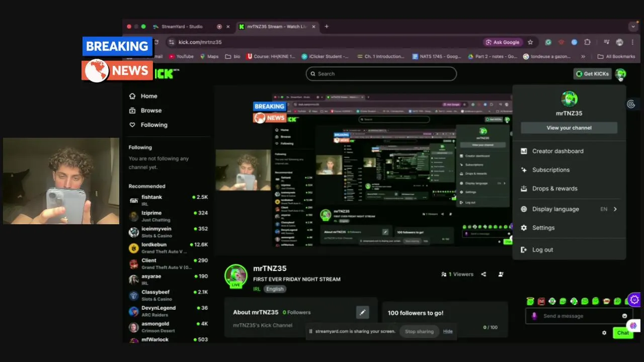Click the IRL category tag

point(257,289)
